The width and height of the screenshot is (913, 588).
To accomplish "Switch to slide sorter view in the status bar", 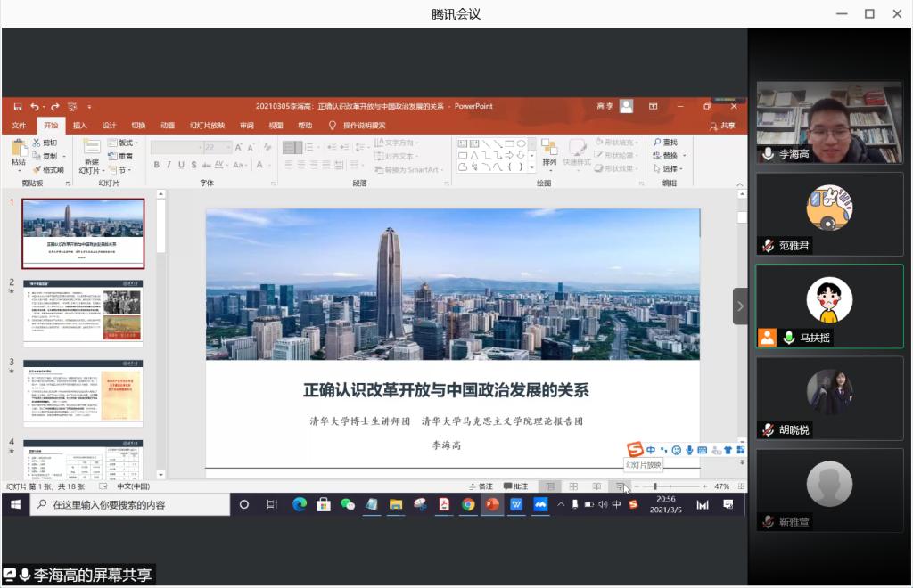I will [573, 486].
